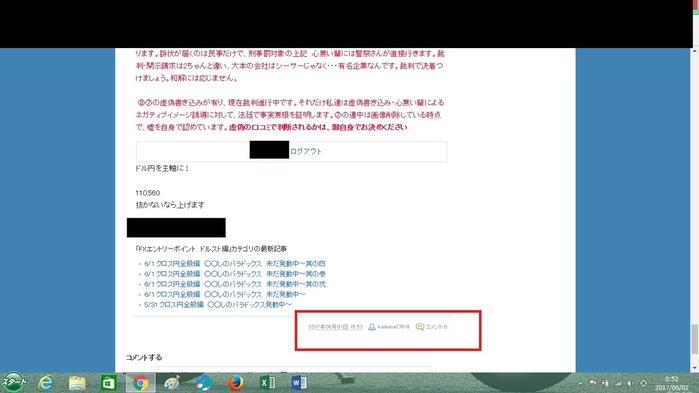Launch Internet Explorer from the taskbar

click(x=45, y=383)
